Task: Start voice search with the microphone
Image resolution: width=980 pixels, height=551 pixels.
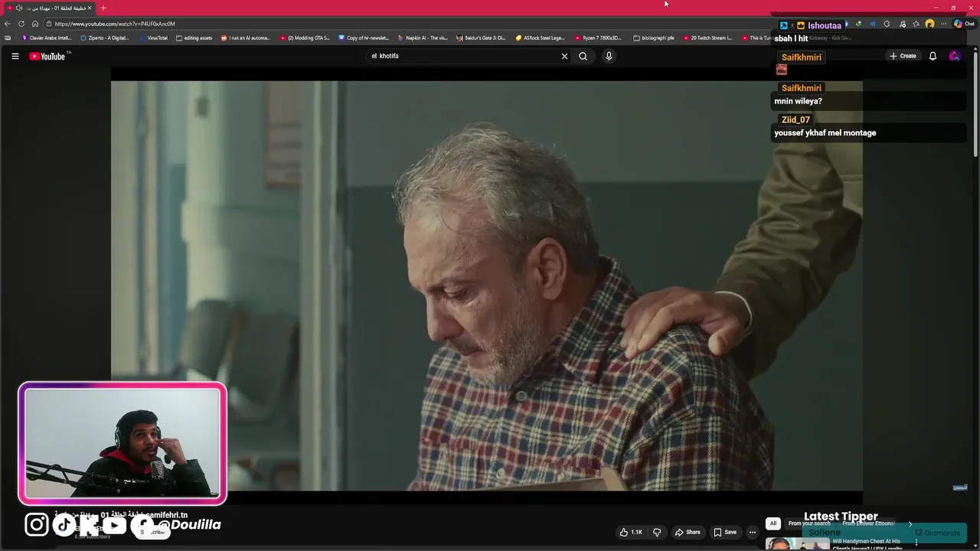Action: click(609, 56)
